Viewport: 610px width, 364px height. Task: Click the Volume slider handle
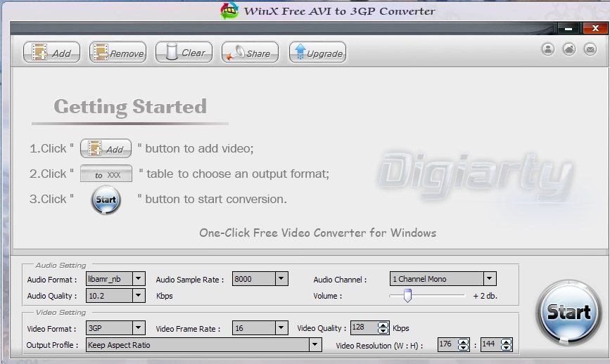click(407, 296)
